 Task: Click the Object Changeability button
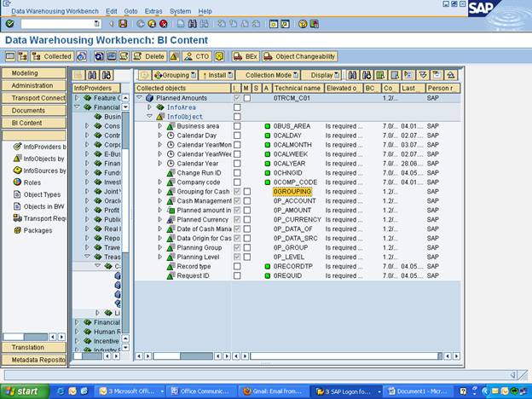299,56
